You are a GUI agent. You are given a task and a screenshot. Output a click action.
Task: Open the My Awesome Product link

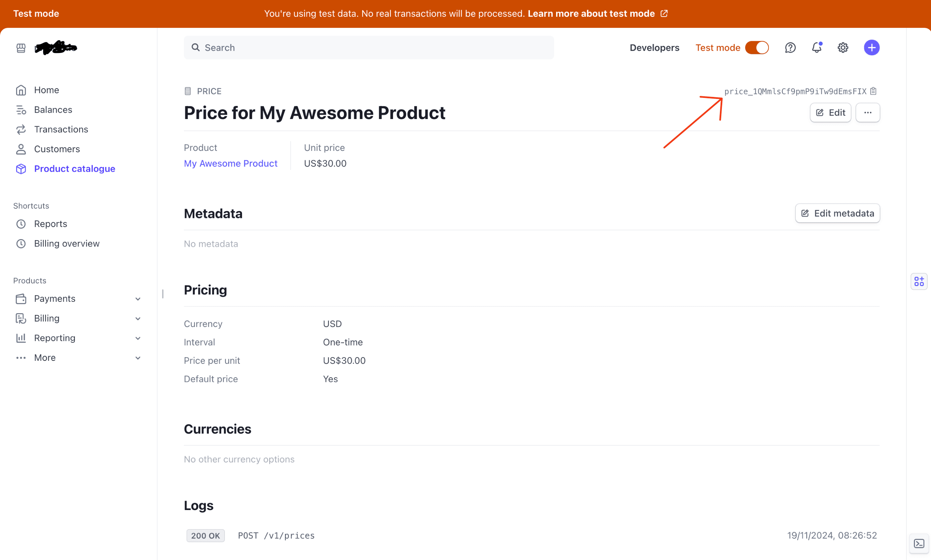(x=230, y=163)
